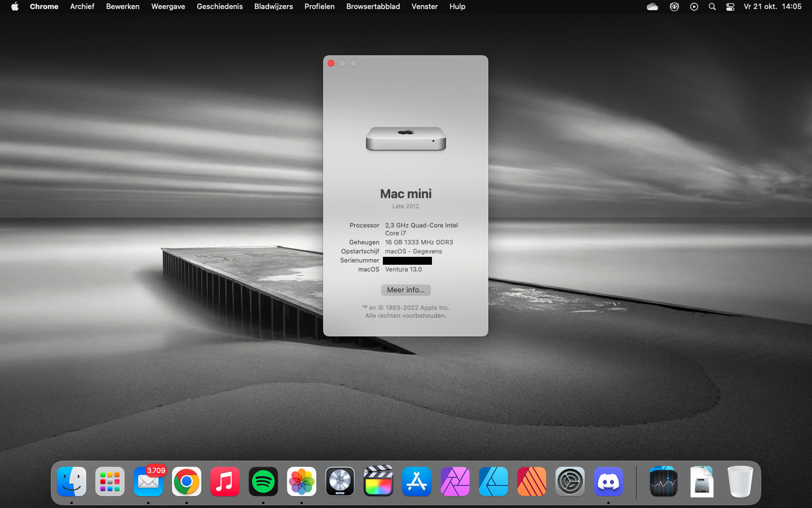The image size is (812, 508).
Task: Open the disk image document in dock
Action: 702,481
